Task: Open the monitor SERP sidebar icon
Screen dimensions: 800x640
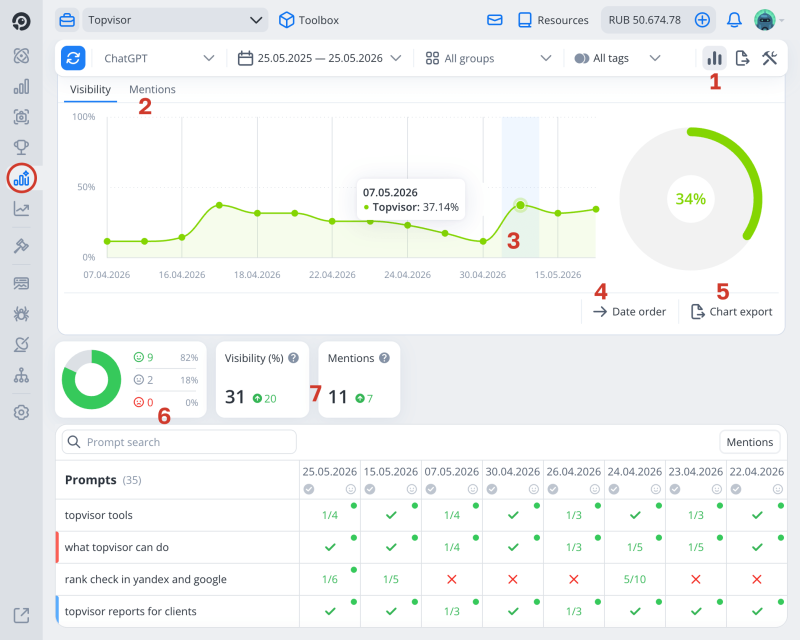Action: click(21, 283)
